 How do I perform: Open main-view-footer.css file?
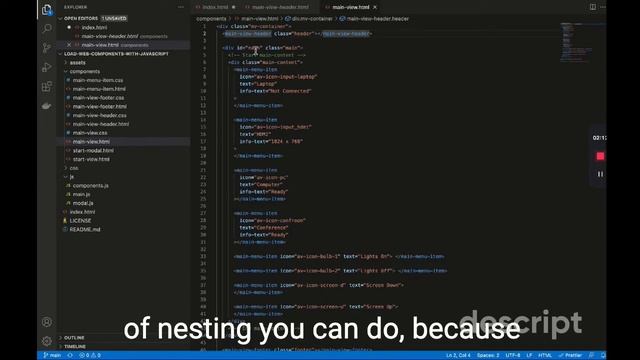[x=98, y=98]
